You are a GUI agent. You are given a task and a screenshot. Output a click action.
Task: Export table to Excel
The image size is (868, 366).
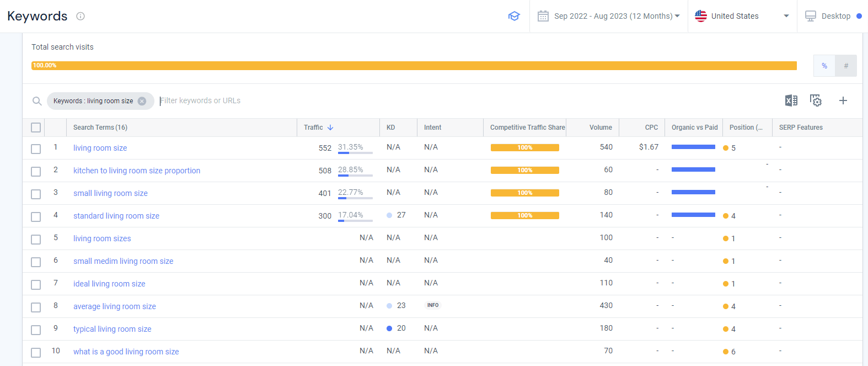pos(791,100)
